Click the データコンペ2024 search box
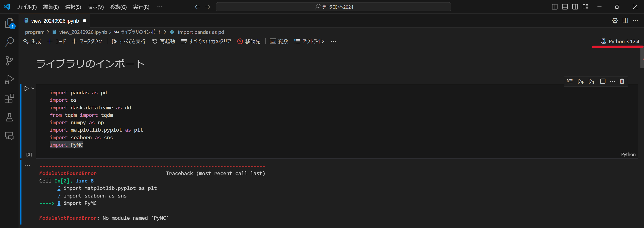The height and width of the screenshot is (228, 644). 334,7
